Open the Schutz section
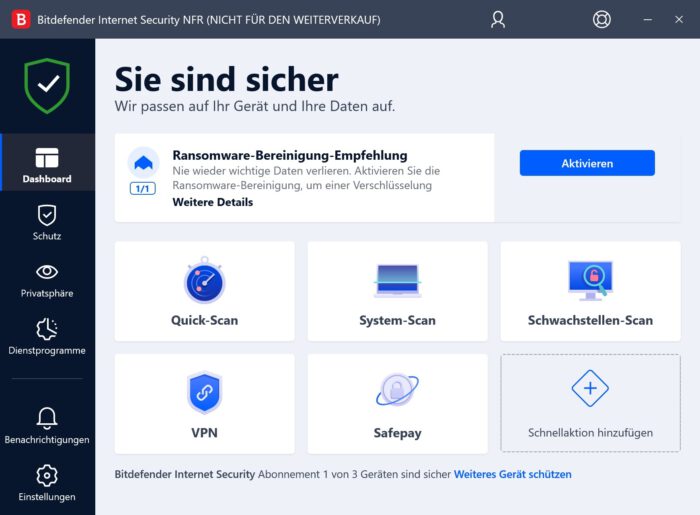700x515 pixels. (47, 223)
